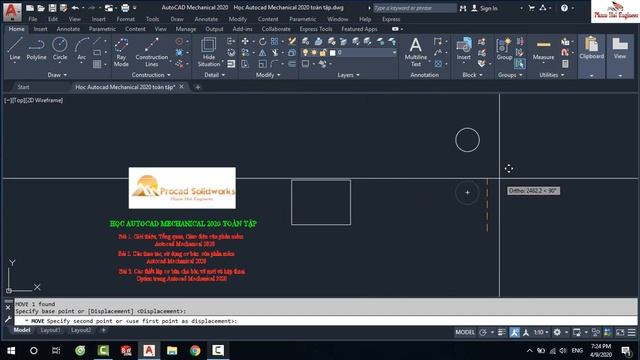Viewport: 640px width, 360px height.
Task: Click the Undo arrow icon
Action: pyautogui.click(x=75, y=8)
